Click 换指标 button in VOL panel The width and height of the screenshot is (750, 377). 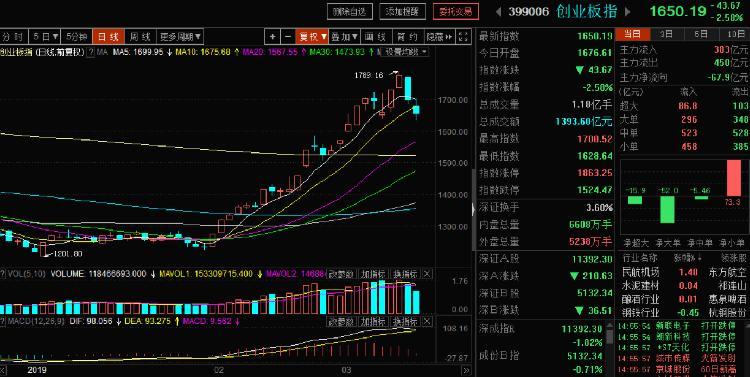click(405, 274)
